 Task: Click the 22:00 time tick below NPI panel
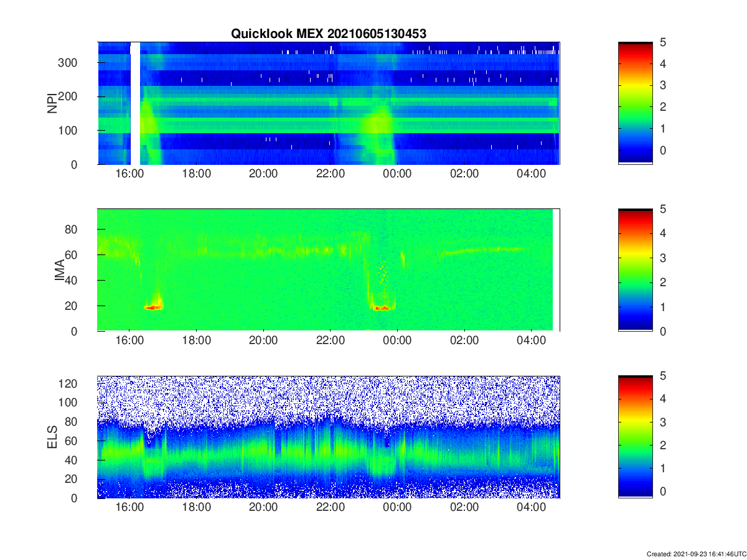331,173
